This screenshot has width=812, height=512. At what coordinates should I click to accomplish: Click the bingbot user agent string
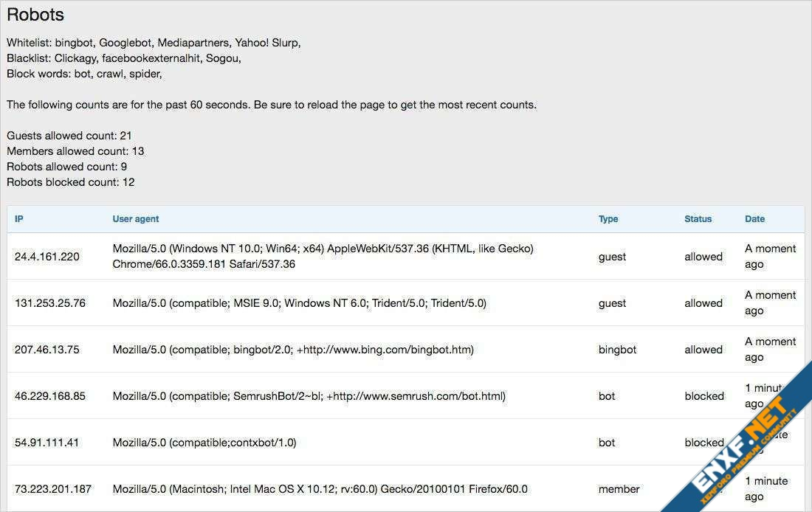click(293, 350)
